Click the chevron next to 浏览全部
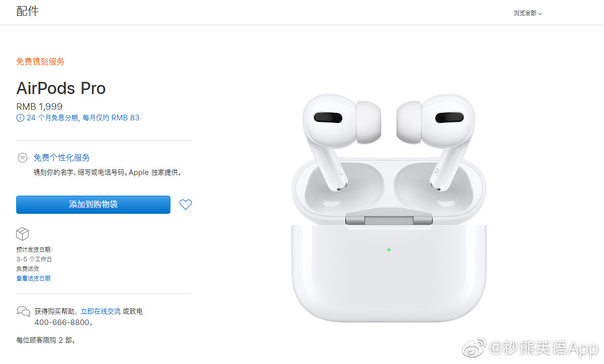Viewport: 604px width, 364px height. [x=540, y=14]
